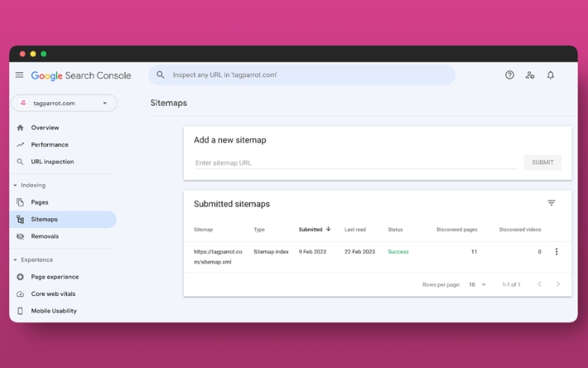Viewport: 588px width, 368px height.
Task: Click the Core web vitals gauge icon
Action: click(21, 294)
